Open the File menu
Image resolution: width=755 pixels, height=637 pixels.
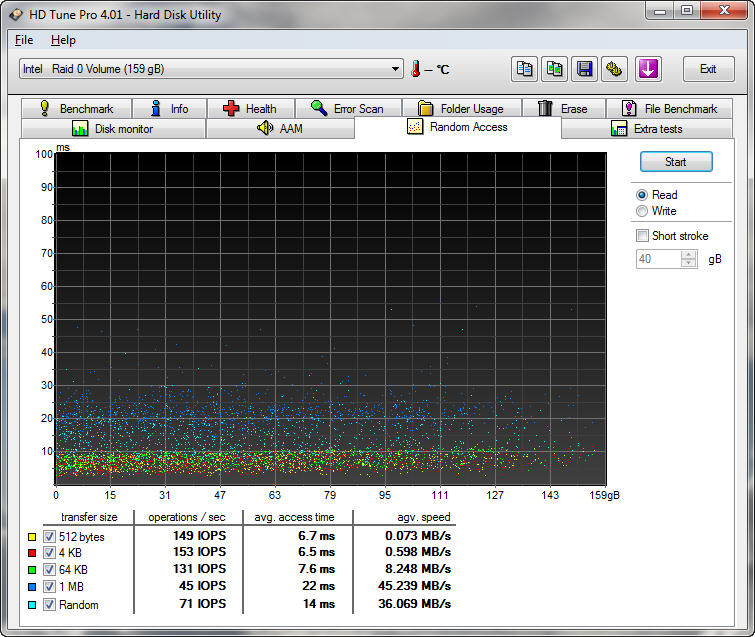24,40
